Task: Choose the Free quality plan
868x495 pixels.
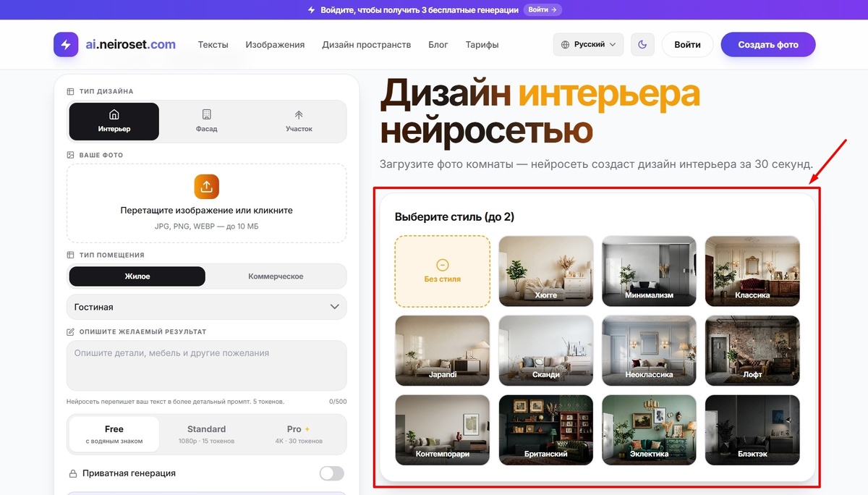Action: 114,434
